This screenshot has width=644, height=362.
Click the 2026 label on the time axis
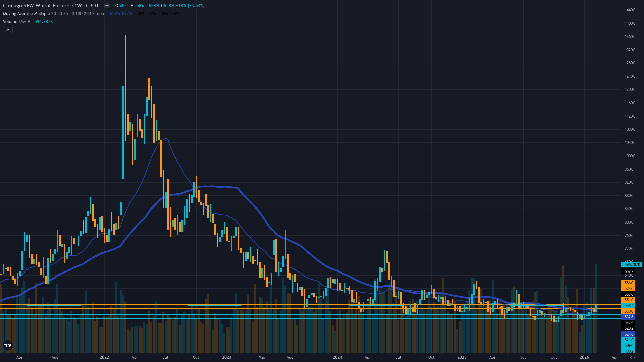point(584,357)
